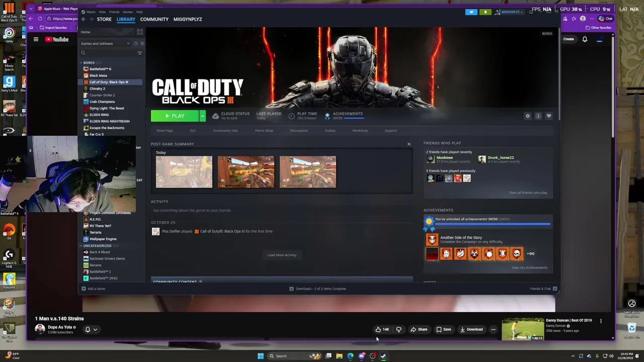The width and height of the screenshot is (644, 362).
Task: Switch to collections grid view icon
Action: tap(139, 32)
